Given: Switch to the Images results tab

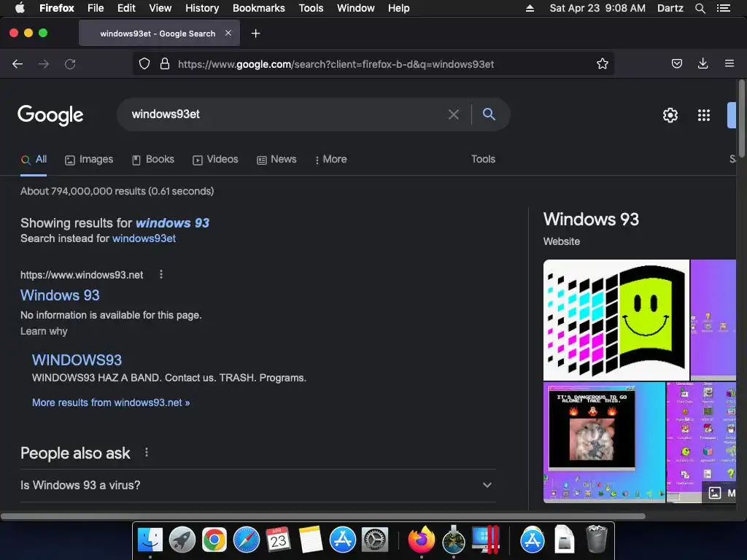Looking at the screenshot, I should point(89,159).
